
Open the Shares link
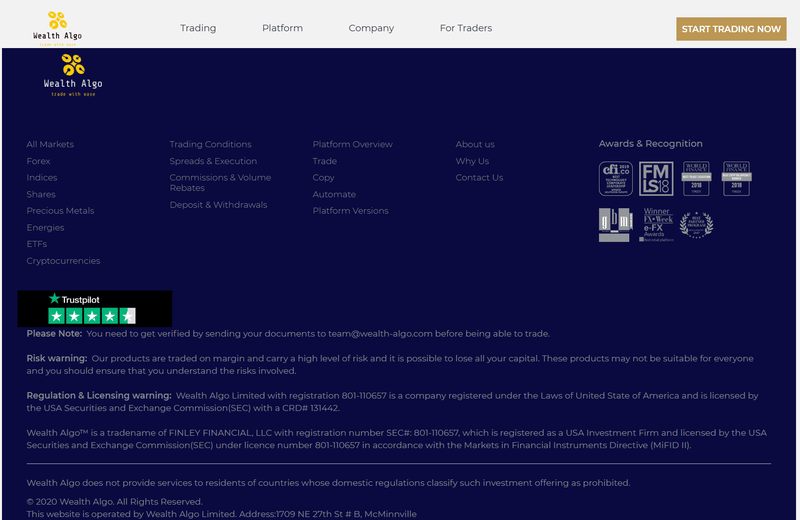tap(41, 194)
